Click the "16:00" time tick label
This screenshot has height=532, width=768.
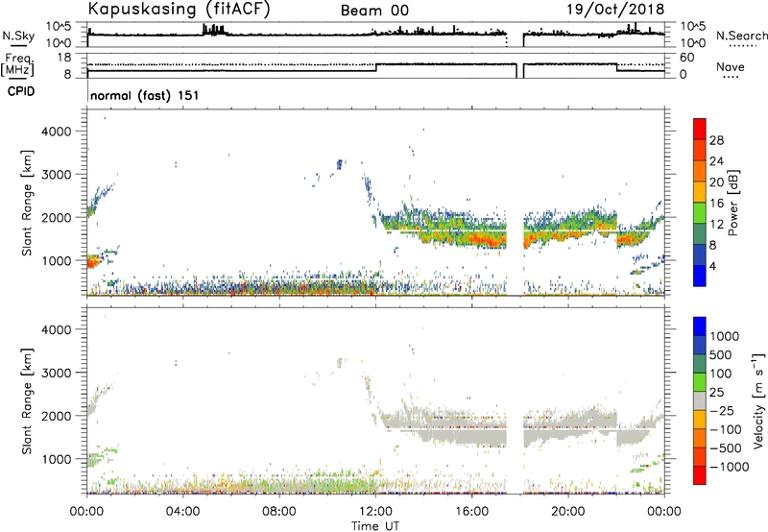point(471,512)
